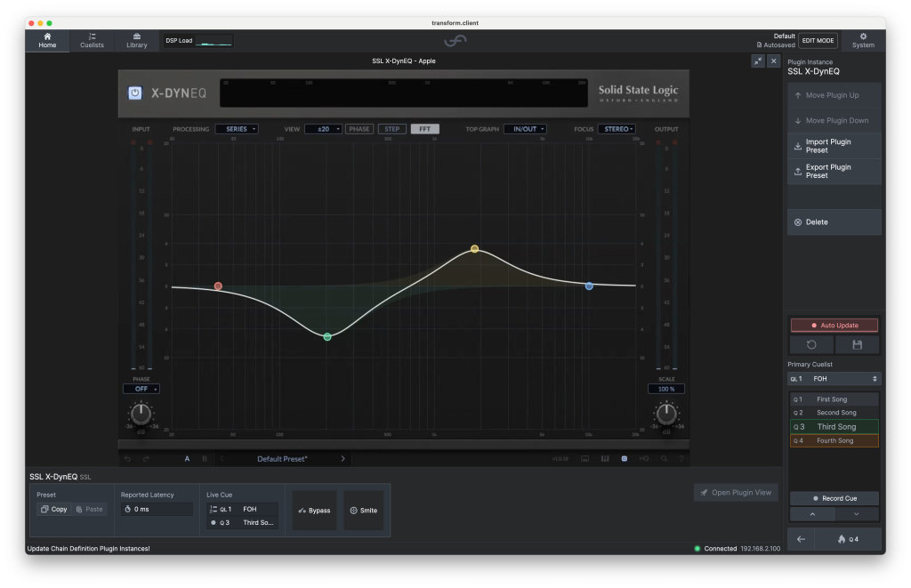Click Move Plugin Down
This screenshot has height=588, width=911.
(x=834, y=121)
